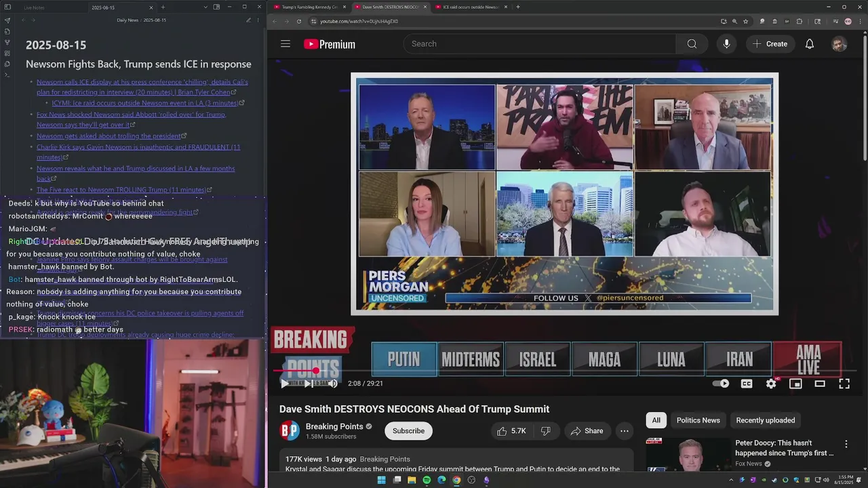Open ICYMI Ice raid occurs link

tap(145, 103)
